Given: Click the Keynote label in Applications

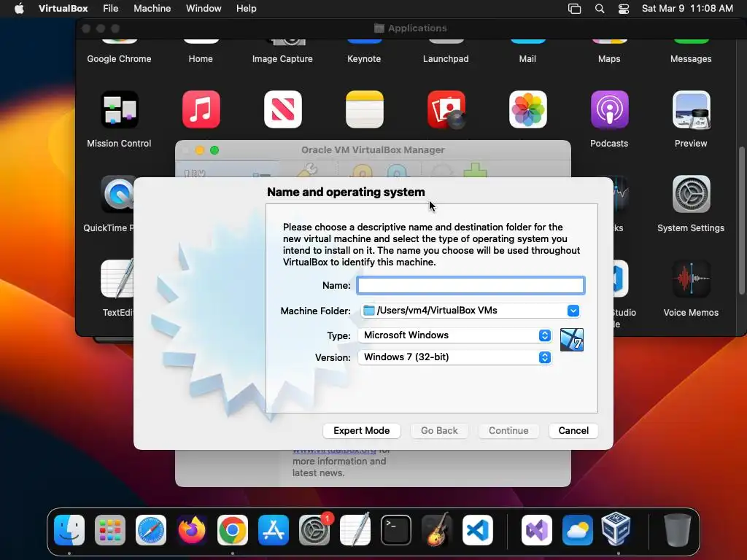Looking at the screenshot, I should [364, 59].
